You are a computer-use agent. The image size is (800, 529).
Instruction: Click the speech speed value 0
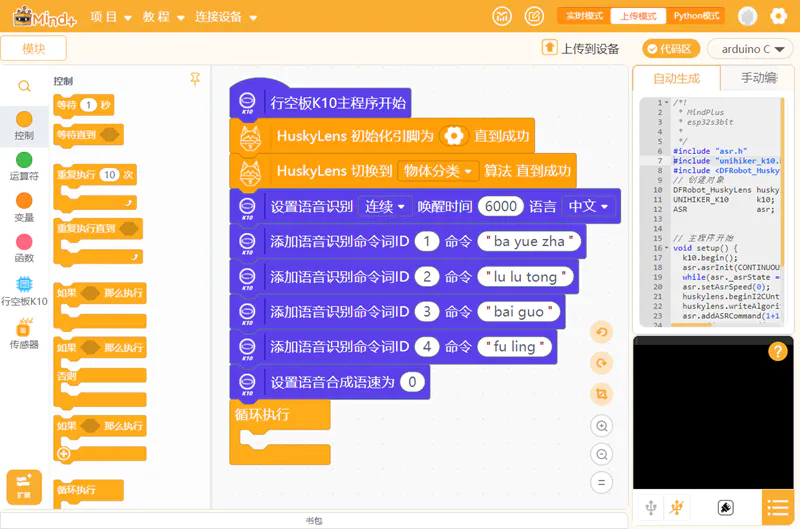[x=412, y=382]
